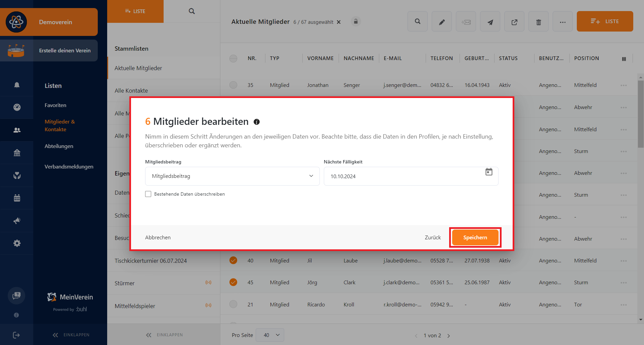644x345 pixels.
Task: Click the scrollbar down arrow of the table
Action: (x=641, y=319)
